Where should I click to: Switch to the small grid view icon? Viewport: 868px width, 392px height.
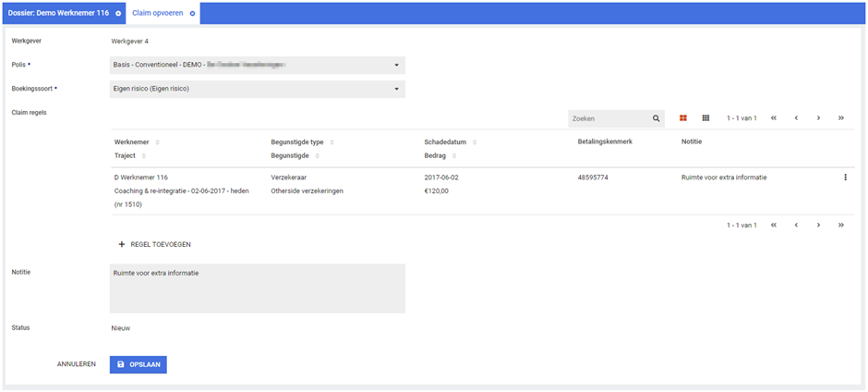point(705,118)
